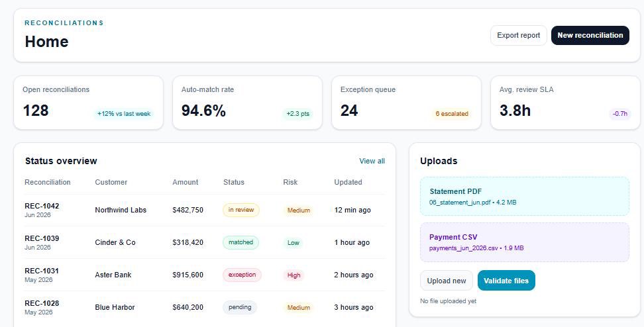This screenshot has height=327, width=644.
Task: Click the 2 hours ago timestamp
Action: tap(354, 275)
